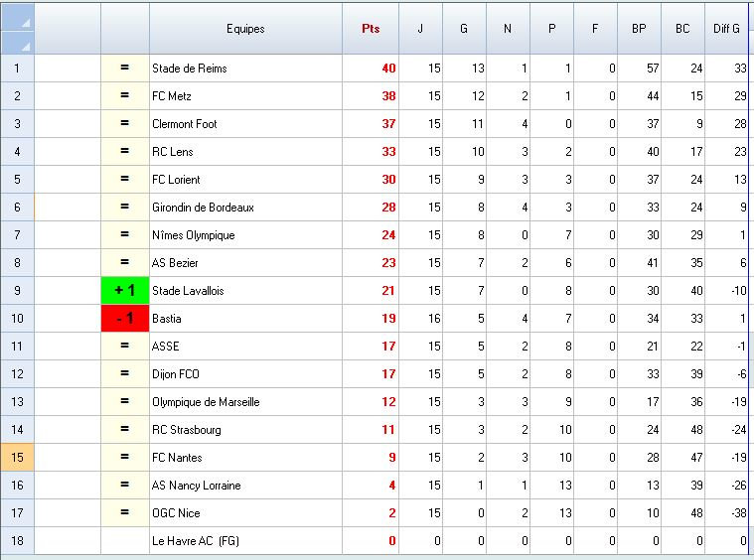This screenshot has width=754, height=560.
Task: Click the Le Havre AC (FG) cell
Action: (245, 541)
